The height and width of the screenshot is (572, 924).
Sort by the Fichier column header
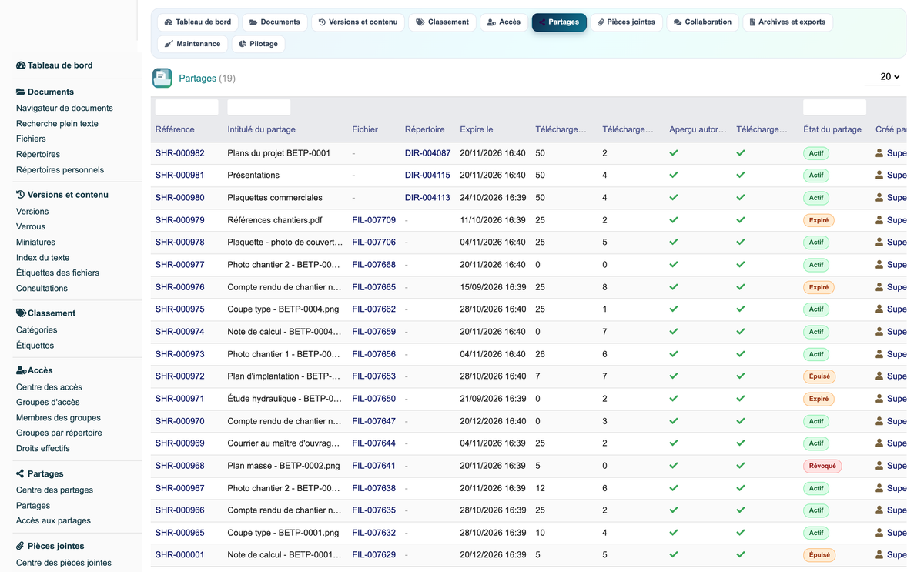click(x=365, y=129)
